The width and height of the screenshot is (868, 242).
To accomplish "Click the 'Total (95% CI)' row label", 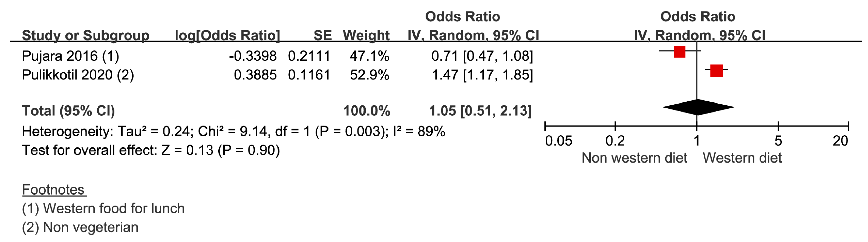I will coord(68,111).
